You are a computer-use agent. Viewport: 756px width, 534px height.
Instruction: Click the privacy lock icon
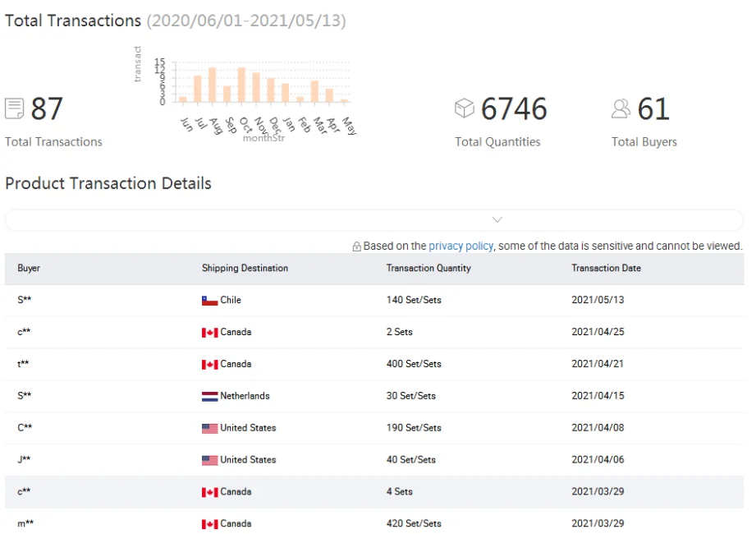[356, 246]
